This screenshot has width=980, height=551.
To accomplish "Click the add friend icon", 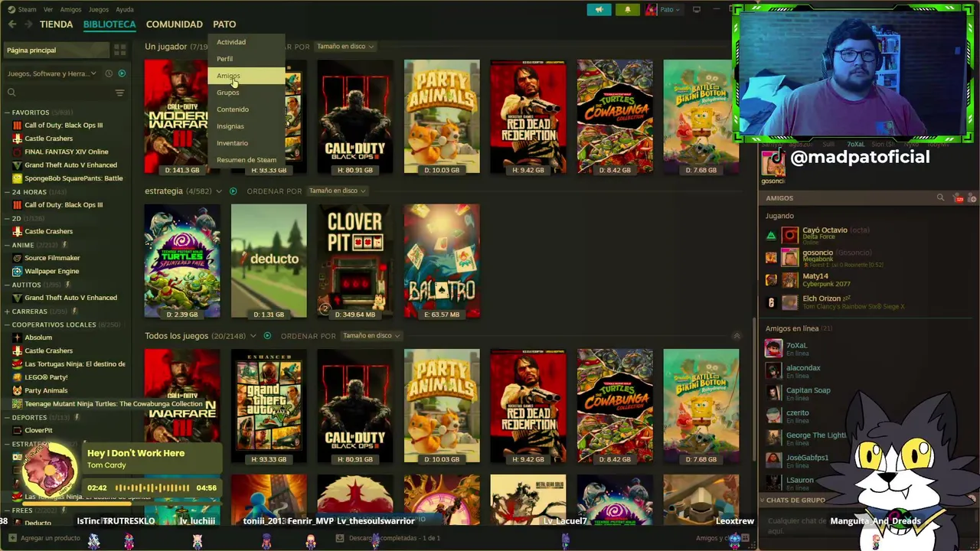I will pos(972,198).
